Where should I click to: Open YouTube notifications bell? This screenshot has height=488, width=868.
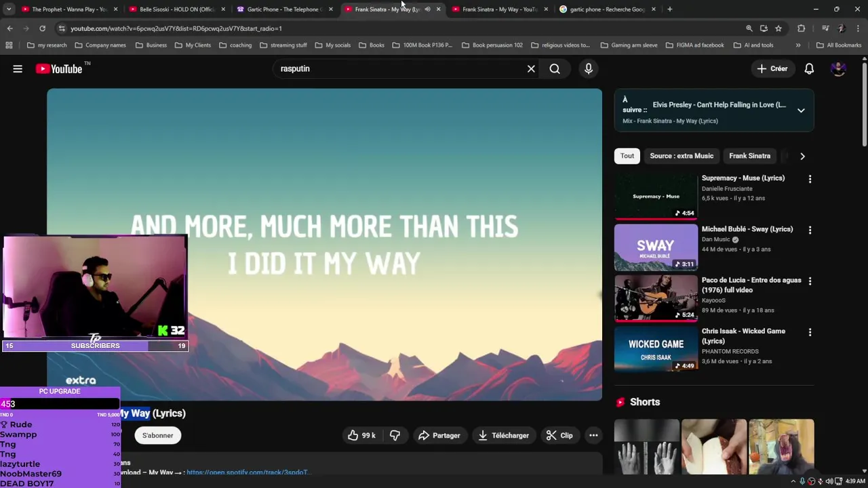809,68
